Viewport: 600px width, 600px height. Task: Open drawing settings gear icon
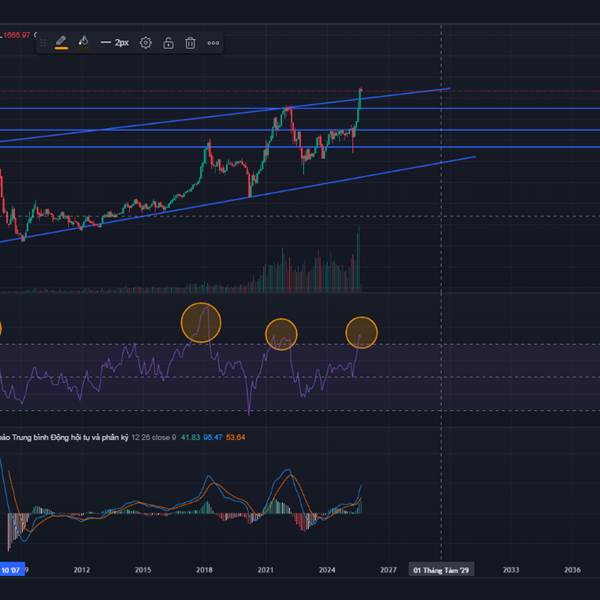tap(145, 43)
